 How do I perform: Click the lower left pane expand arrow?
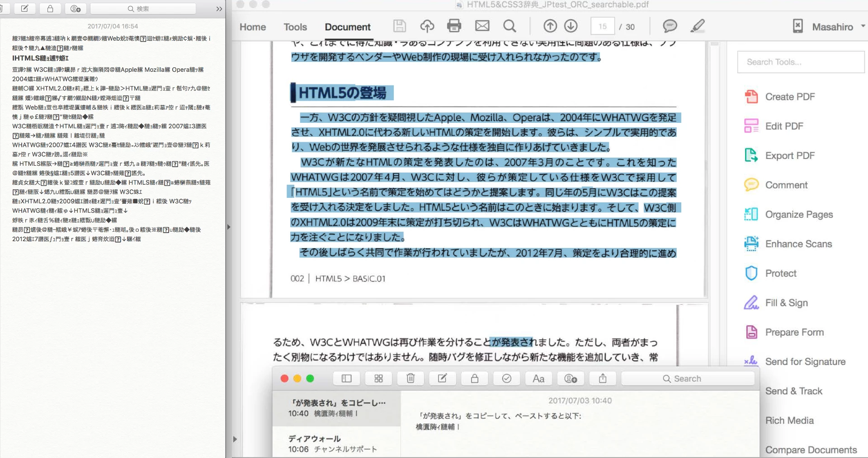click(235, 439)
